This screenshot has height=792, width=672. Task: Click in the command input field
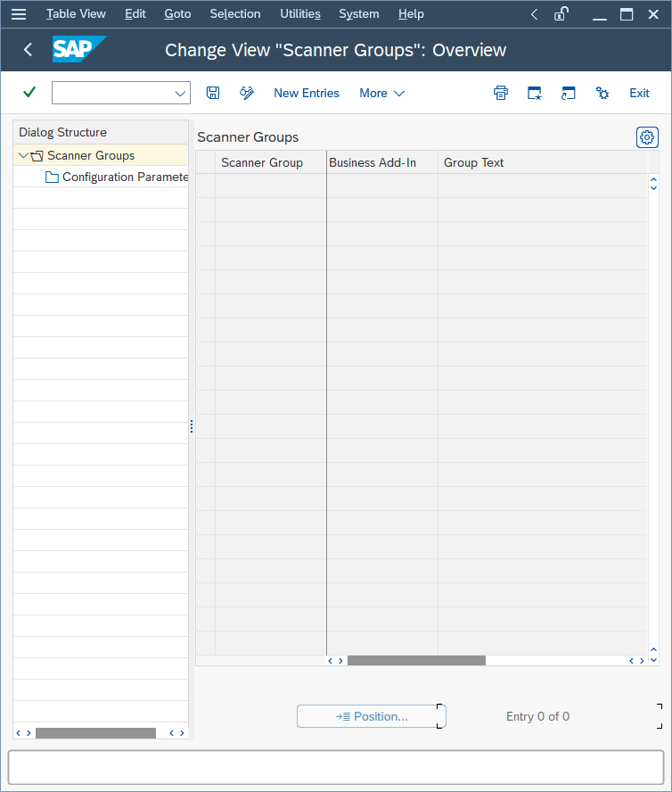(x=111, y=93)
